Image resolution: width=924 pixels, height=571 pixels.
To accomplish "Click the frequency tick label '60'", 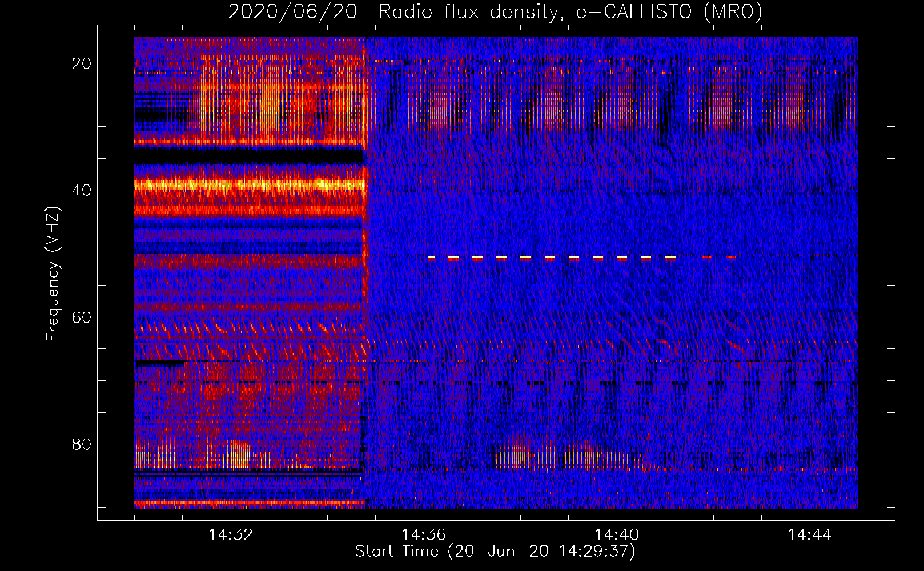I will pyautogui.click(x=82, y=317).
